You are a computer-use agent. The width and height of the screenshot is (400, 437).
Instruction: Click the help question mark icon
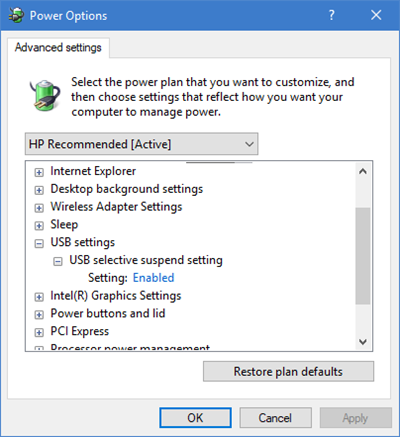(331, 15)
